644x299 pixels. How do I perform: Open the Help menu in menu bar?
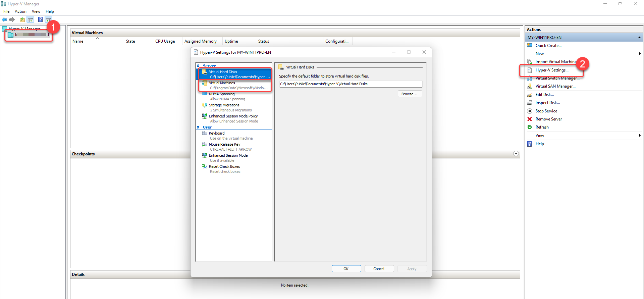point(50,11)
